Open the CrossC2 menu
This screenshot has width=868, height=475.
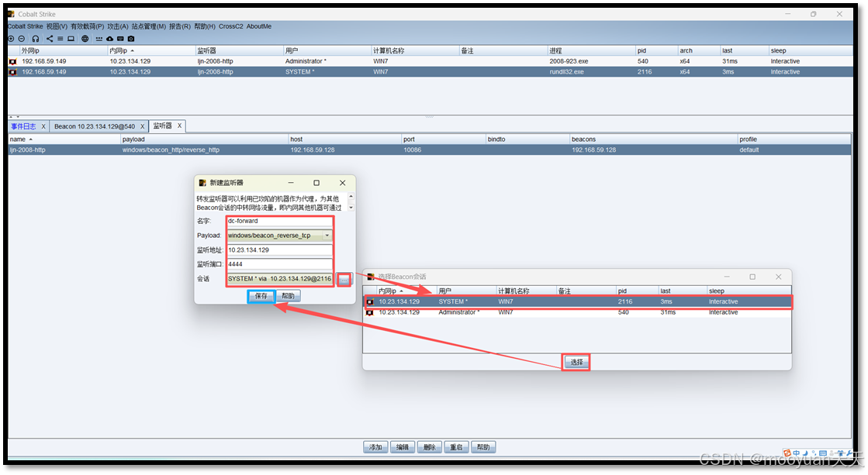(x=231, y=26)
